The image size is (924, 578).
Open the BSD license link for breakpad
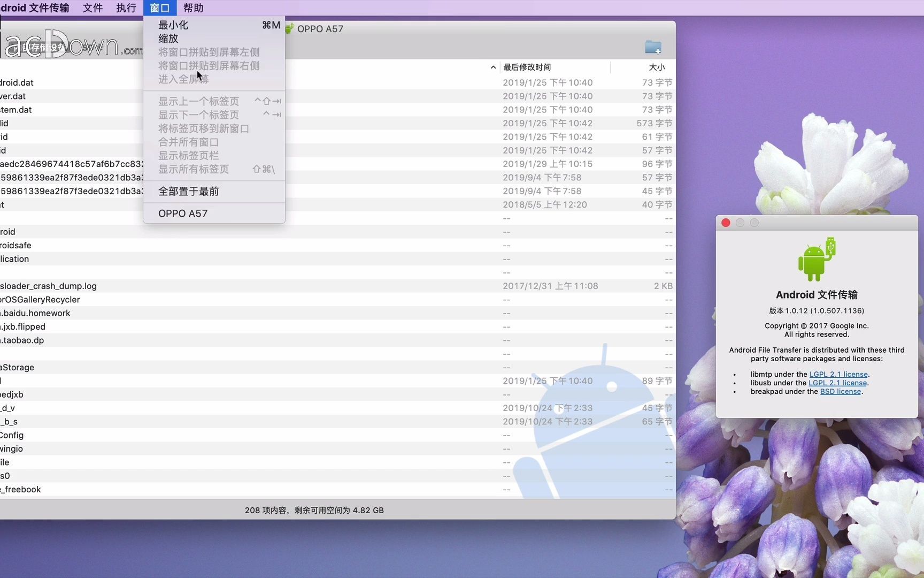point(840,391)
